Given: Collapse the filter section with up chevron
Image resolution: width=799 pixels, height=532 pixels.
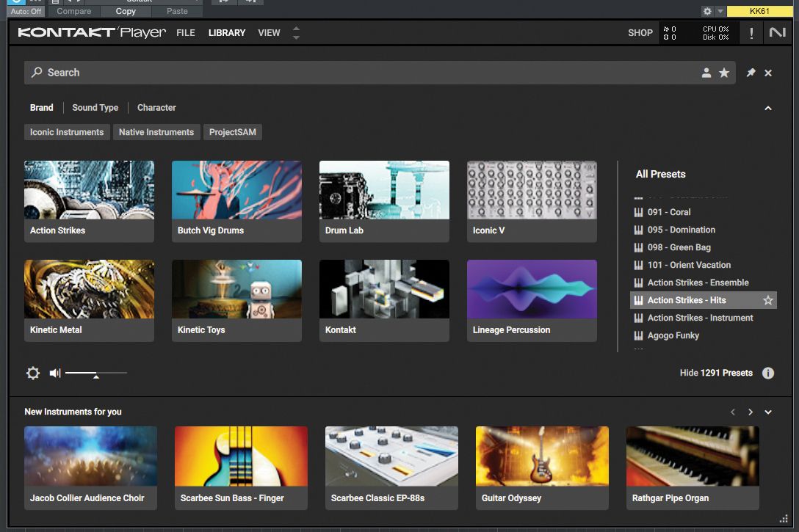Looking at the screenshot, I should click(x=768, y=108).
